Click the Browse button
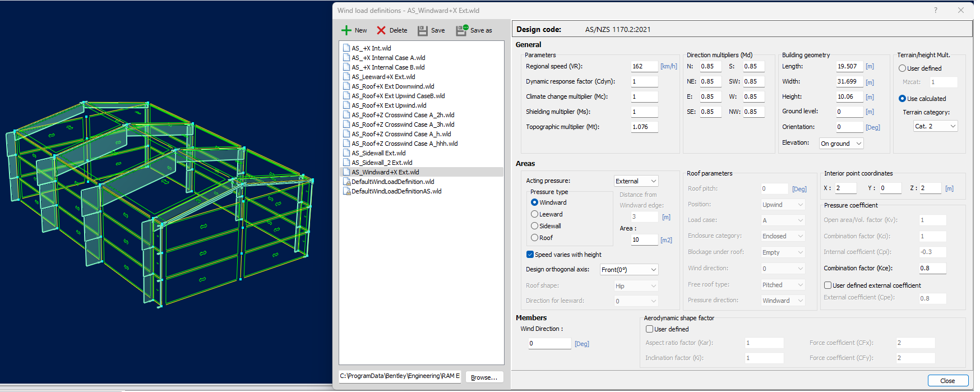The image size is (980, 392). pos(484,377)
